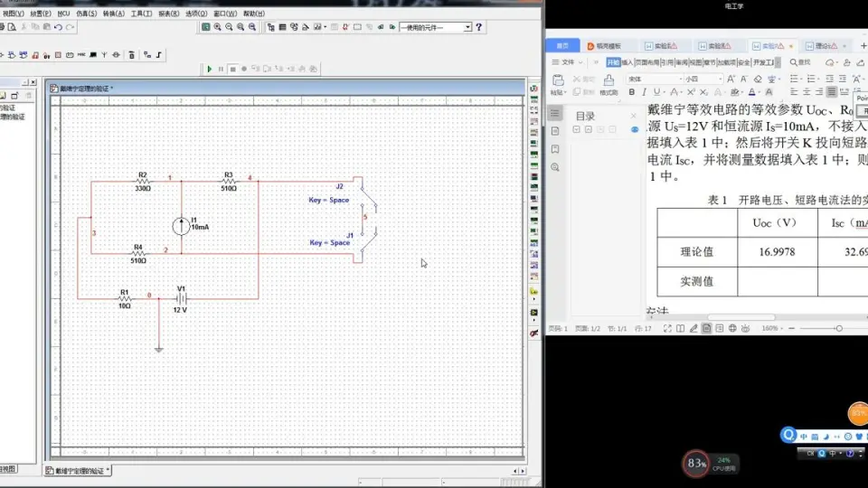Apply subscript X₂ formatting
This screenshot has height=488, width=868.
click(703, 92)
